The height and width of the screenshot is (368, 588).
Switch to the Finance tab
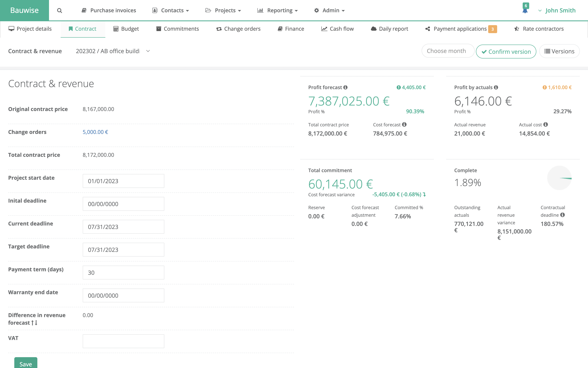click(291, 29)
